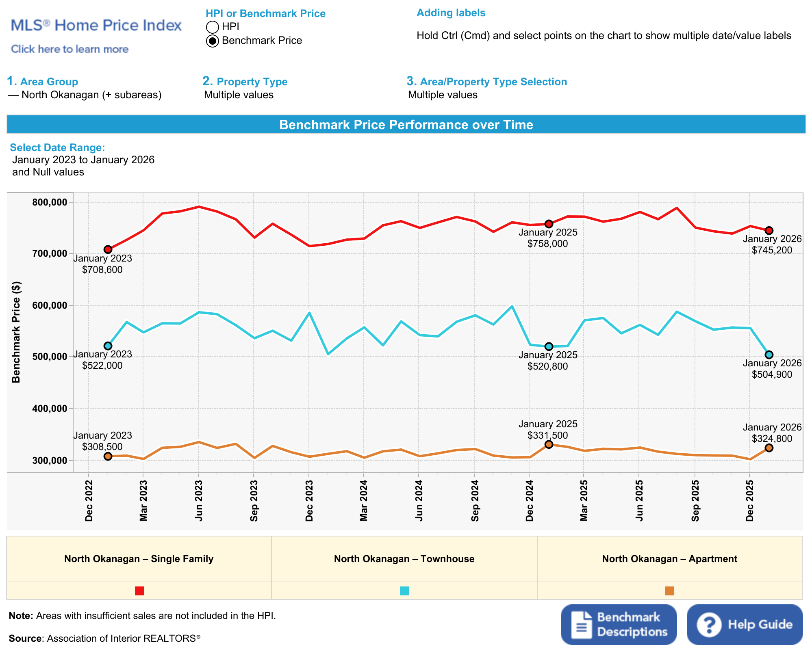Click the HPI or Benchmark Price heading
Screen dimensions: 812x649
(266, 13)
